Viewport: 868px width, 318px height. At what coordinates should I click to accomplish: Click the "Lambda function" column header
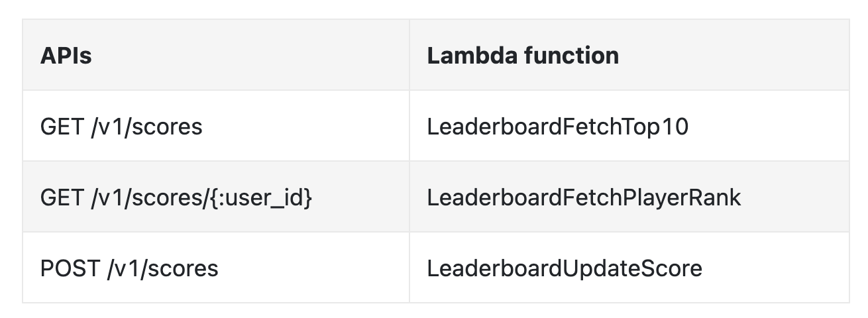(523, 56)
